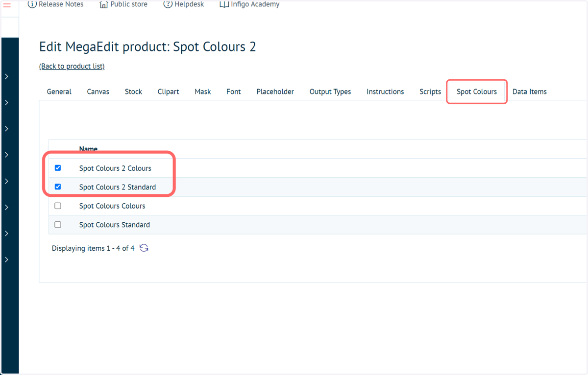Screen dimensions: 588x375
Task: Check the Spot Colours Colours checkbox
Action: (58, 206)
